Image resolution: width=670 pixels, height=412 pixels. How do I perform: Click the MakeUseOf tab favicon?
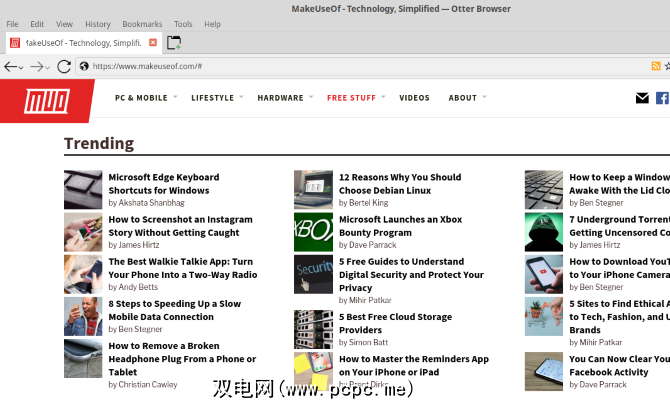(15, 43)
